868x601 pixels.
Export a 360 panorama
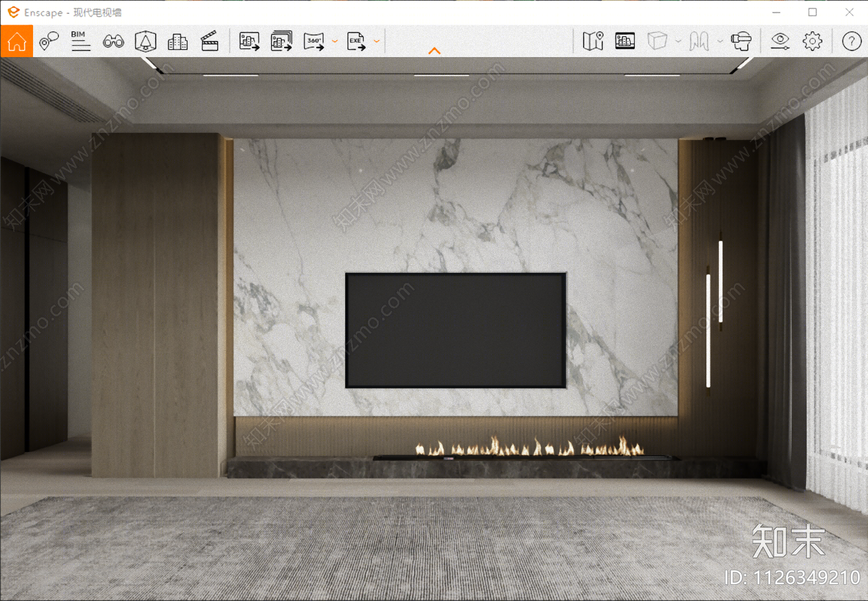[314, 41]
